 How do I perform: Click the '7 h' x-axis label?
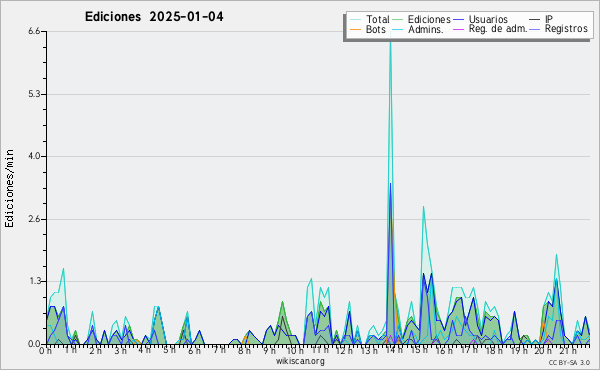219,350
